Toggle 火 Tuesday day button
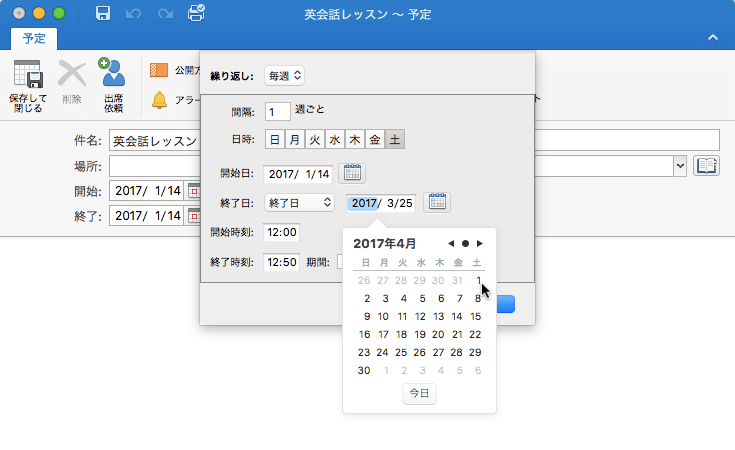This screenshot has width=735, height=450. click(315, 139)
